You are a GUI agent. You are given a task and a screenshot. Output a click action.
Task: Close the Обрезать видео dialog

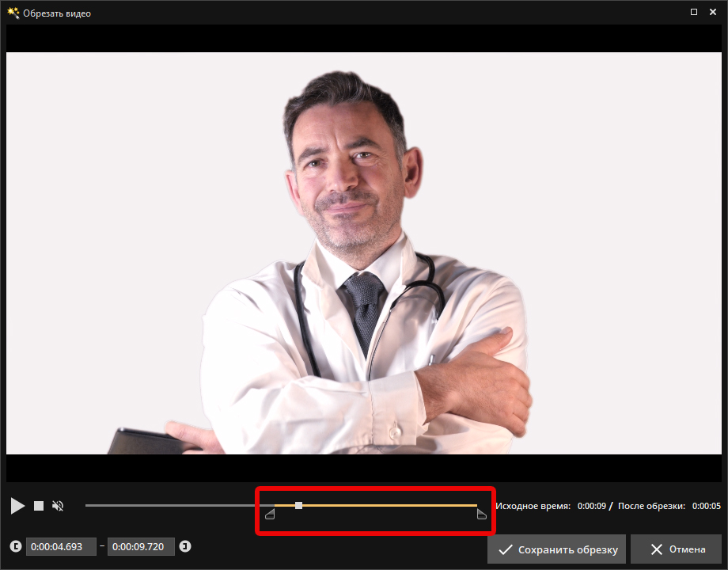point(713,12)
